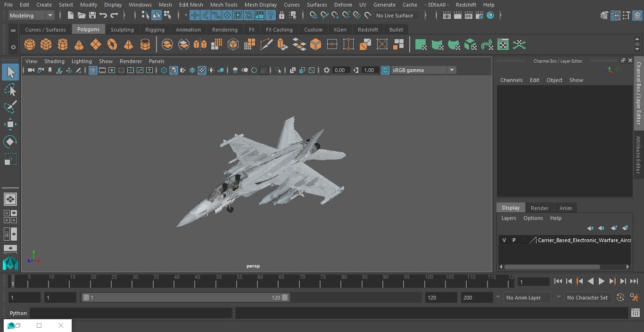644x332 pixels.
Task: Toggle the ON color management button
Action: coord(385,70)
